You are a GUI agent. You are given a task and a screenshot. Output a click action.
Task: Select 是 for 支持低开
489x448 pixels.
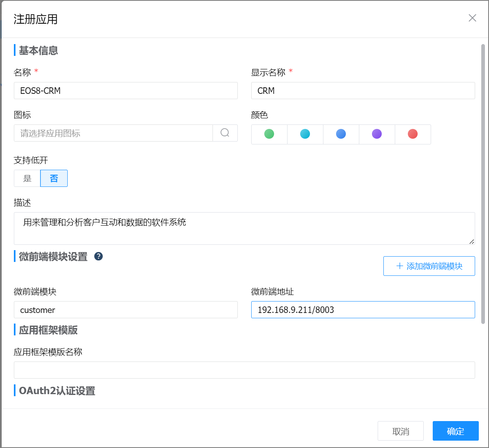(27, 178)
